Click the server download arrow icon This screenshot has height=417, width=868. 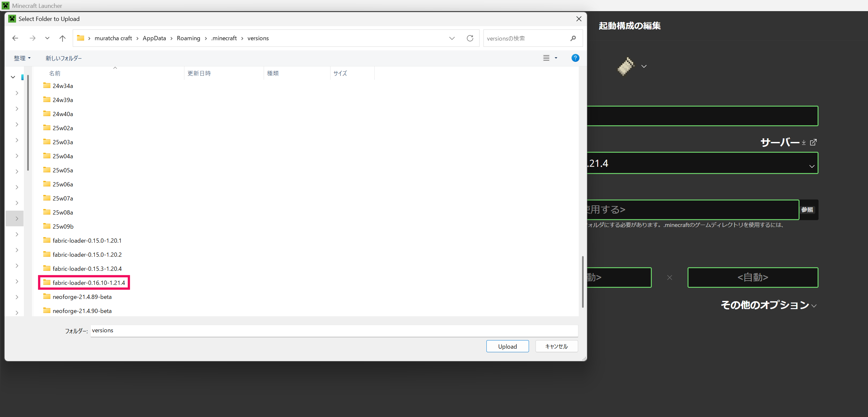tap(804, 143)
